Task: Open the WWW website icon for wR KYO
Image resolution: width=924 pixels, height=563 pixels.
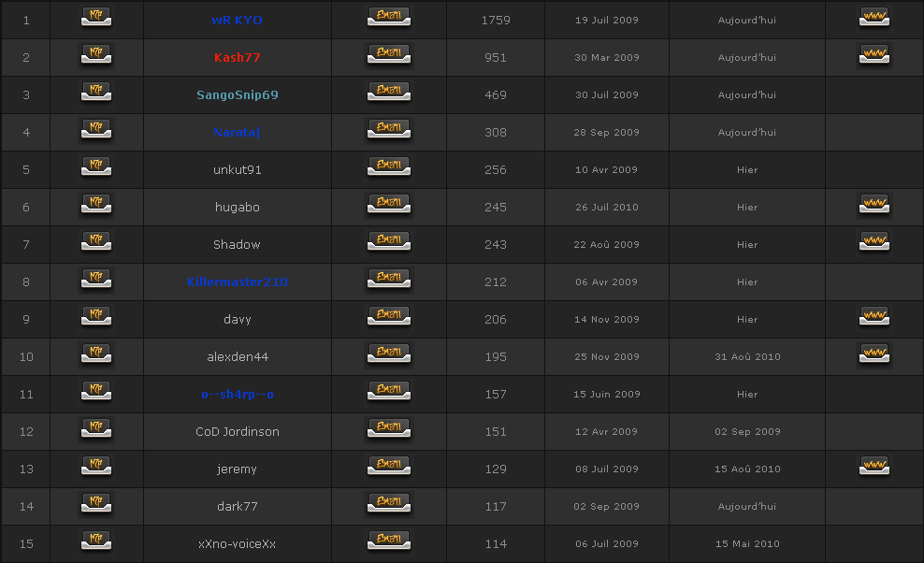Action: point(873,18)
